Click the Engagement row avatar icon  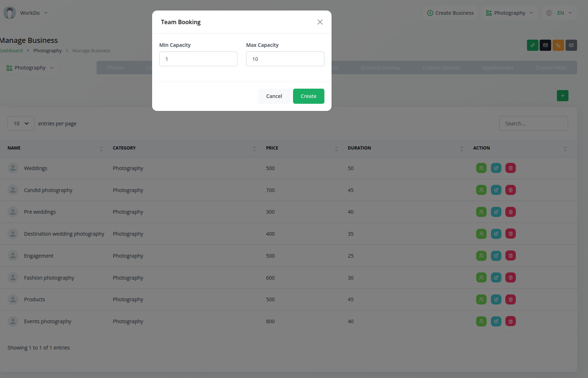tap(13, 256)
